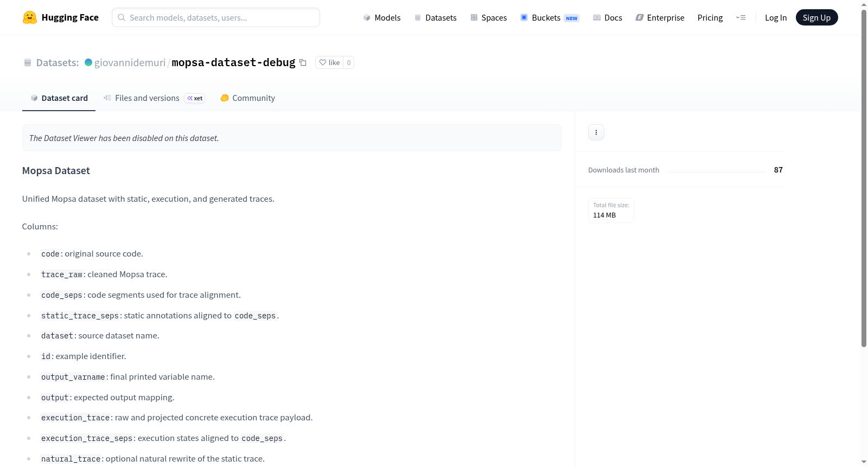868x467 pixels.
Task: Open the Spaces page
Action: [489, 17]
